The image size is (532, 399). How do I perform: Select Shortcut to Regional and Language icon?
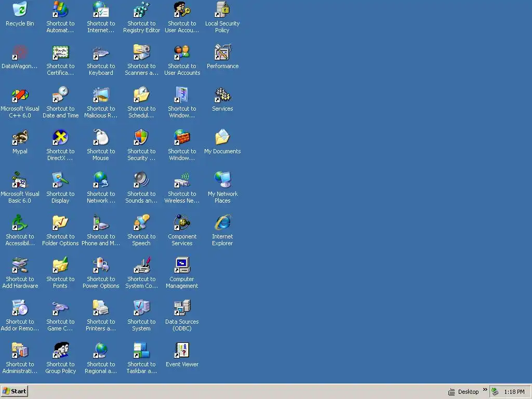click(x=101, y=351)
